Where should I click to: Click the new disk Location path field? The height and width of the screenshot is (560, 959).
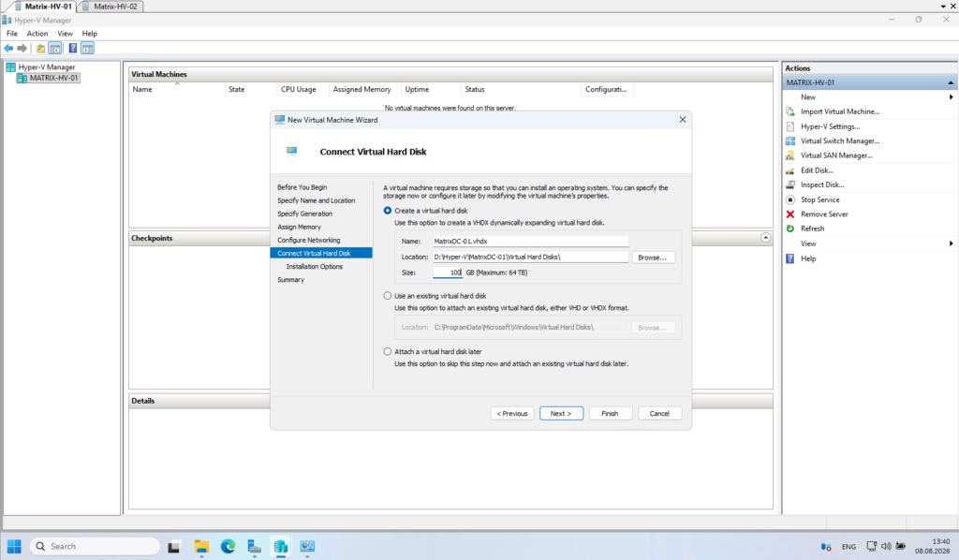click(x=530, y=258)
